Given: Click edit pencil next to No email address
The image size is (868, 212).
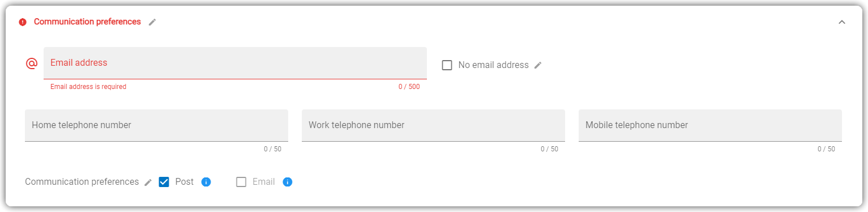Looking at the screenshot, I should click(x=538, y=65).
